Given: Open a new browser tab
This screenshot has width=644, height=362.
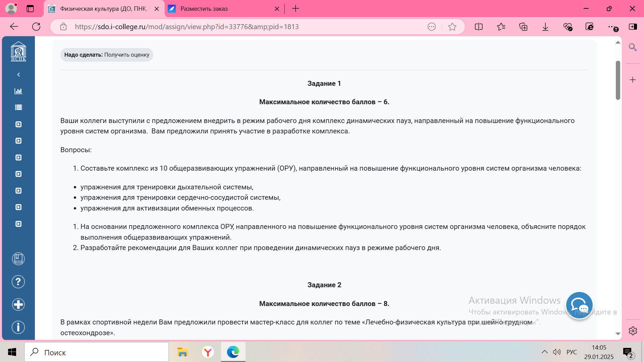Looking at the screenshot, I should [x=296, y=9].
